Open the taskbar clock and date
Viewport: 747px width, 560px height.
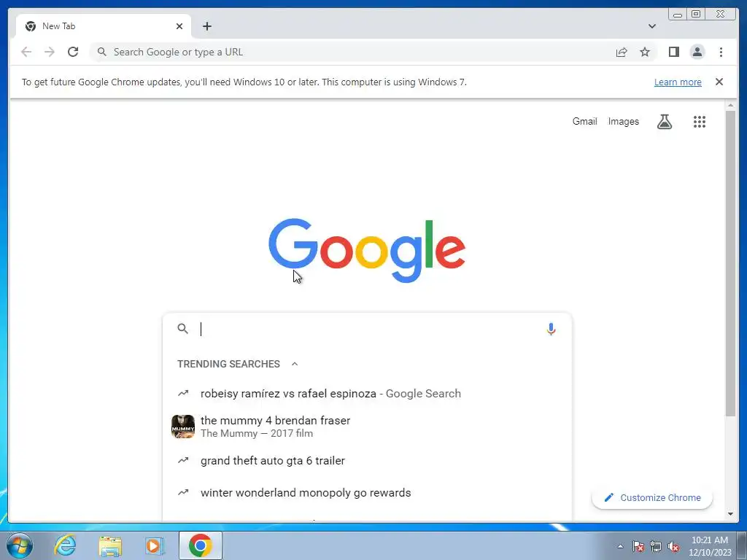point(710,546)
